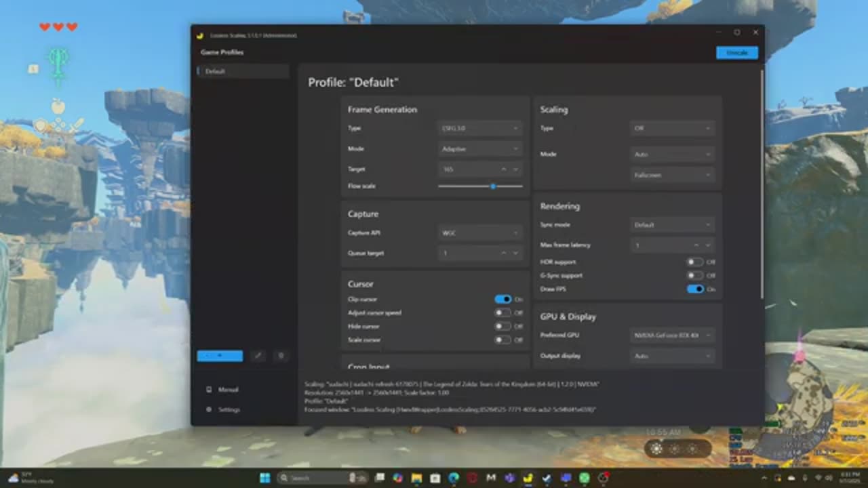Click the 'Profile: "Default"' heading

353,82
